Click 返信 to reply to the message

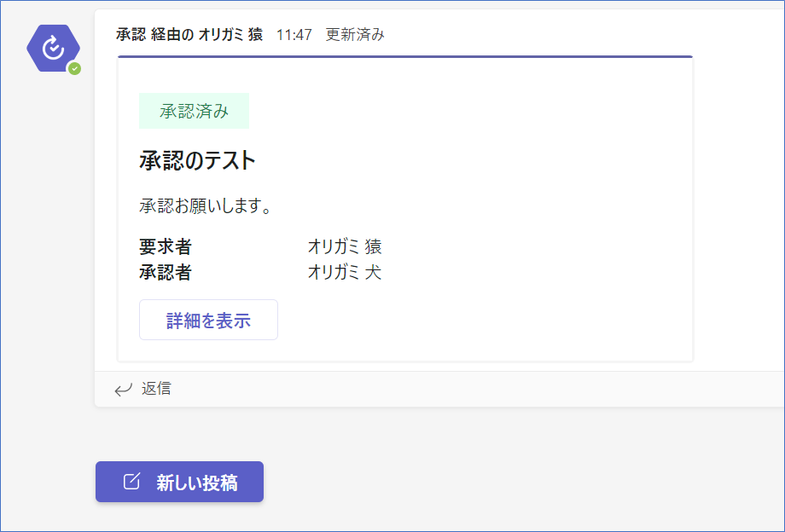pyautogui.click(x=155, y=389)
